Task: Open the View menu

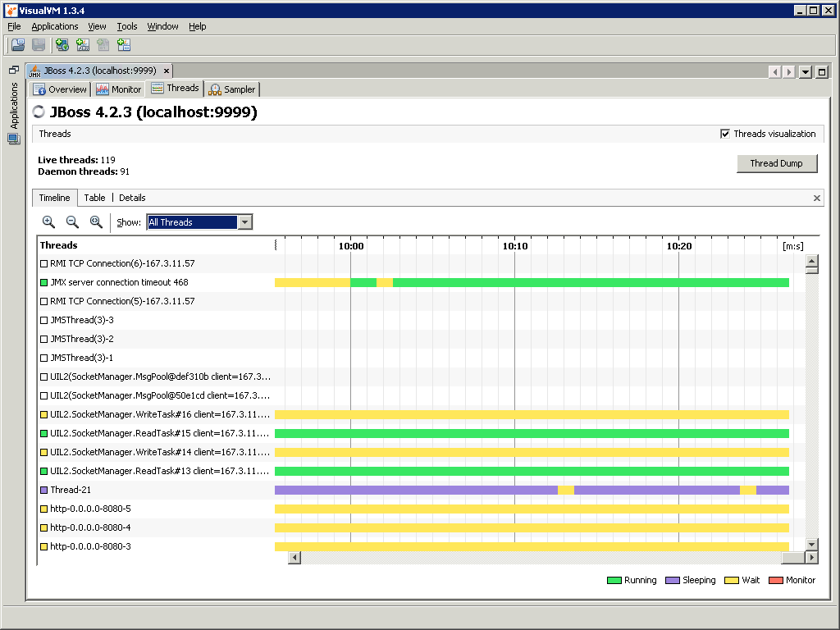Action: 97,26
